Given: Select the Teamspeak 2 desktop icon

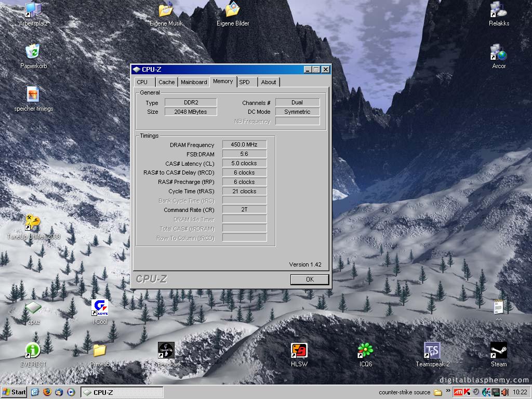Looking at the screenshot, I should 432,351.
